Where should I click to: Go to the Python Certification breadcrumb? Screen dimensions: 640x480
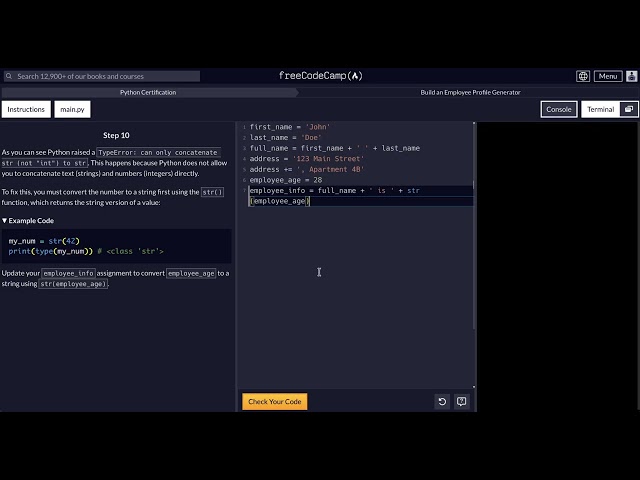pyautogui.click(x=148, y=93)
